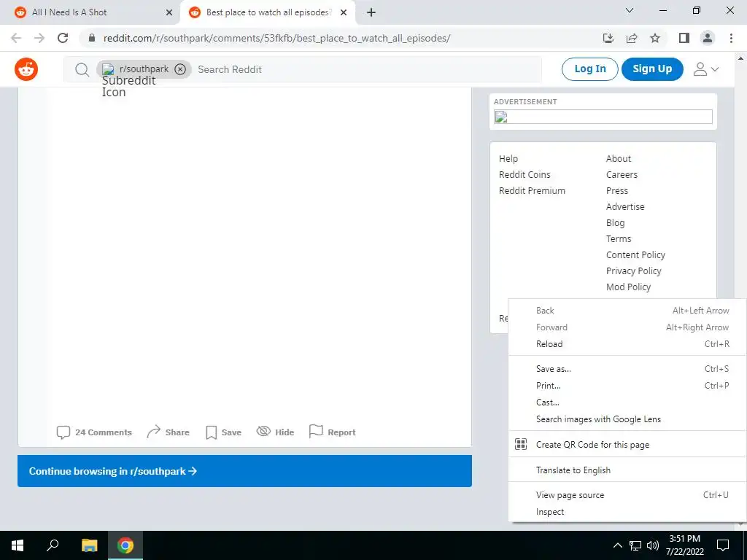Click Continue browsing in r/southpark
The image size is (747, 560).
click(245, 471)
